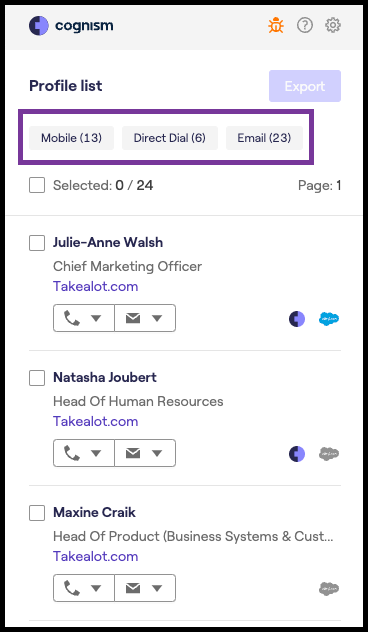Image resolution: width=368 pixels, height=632 pixels.
Task: Check the box for Julie-Anne Walsh
Action: point(37,243)
